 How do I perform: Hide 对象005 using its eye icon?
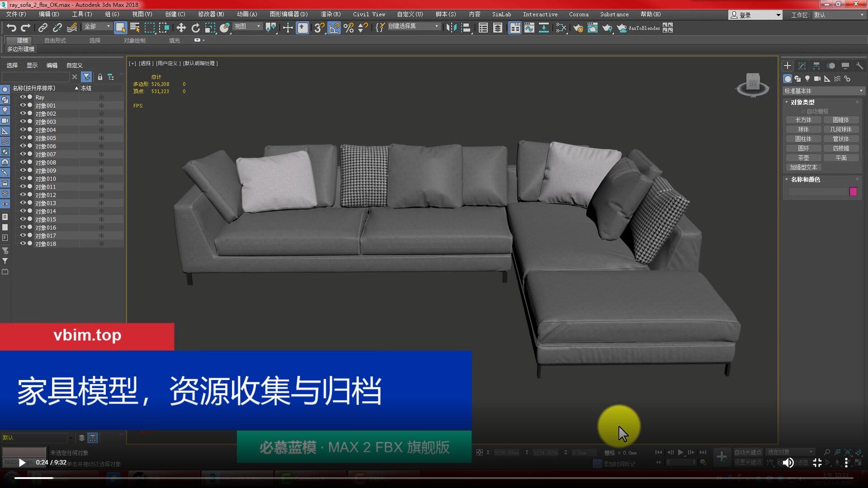pos(23,138)
